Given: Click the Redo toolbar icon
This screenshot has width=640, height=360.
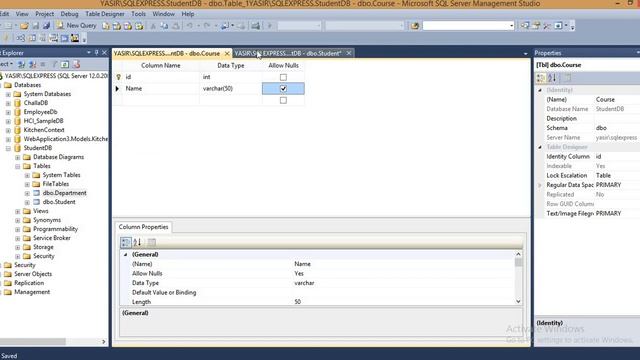Looking at the screenshot, I should (207, 26).
